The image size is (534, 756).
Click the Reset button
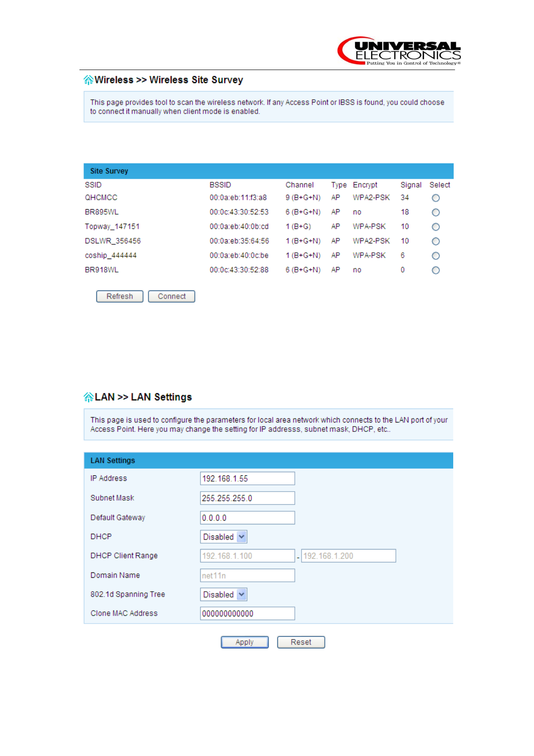click(301, 642)
